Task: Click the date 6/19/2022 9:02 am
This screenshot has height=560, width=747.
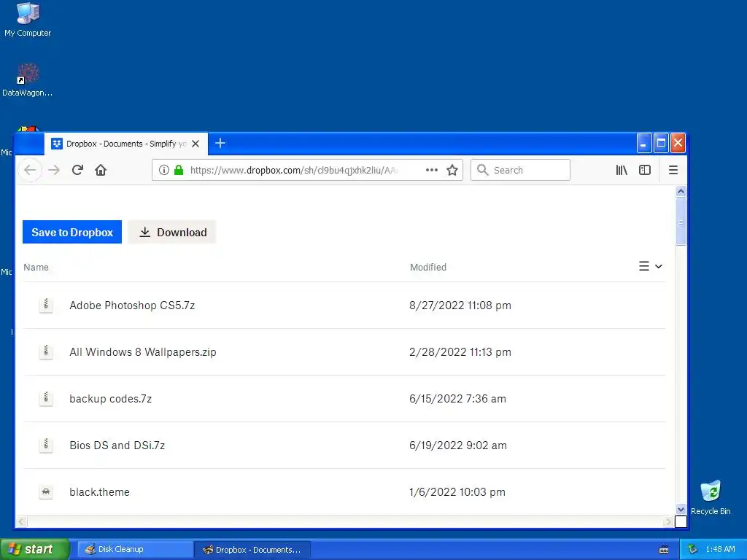Action: (458, 446)
